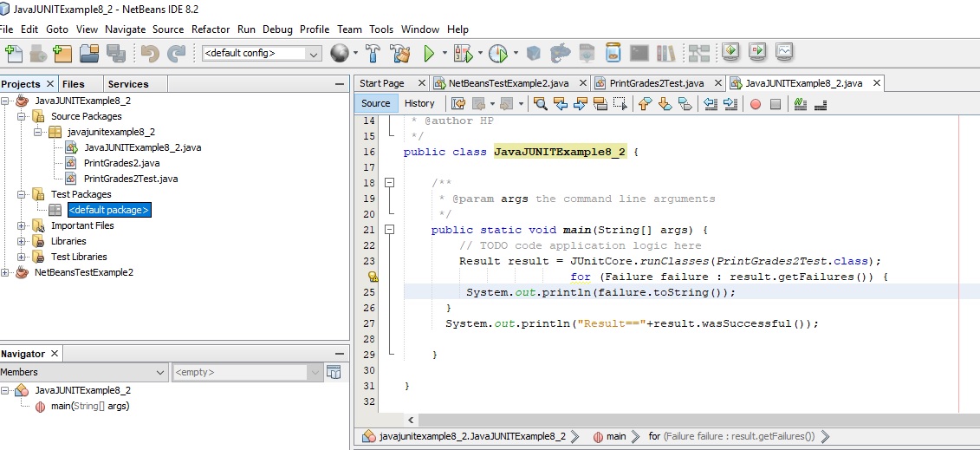Screen dimensions: 980x450
Task: Collapse the Source Packages node
Action: [22, 116]
